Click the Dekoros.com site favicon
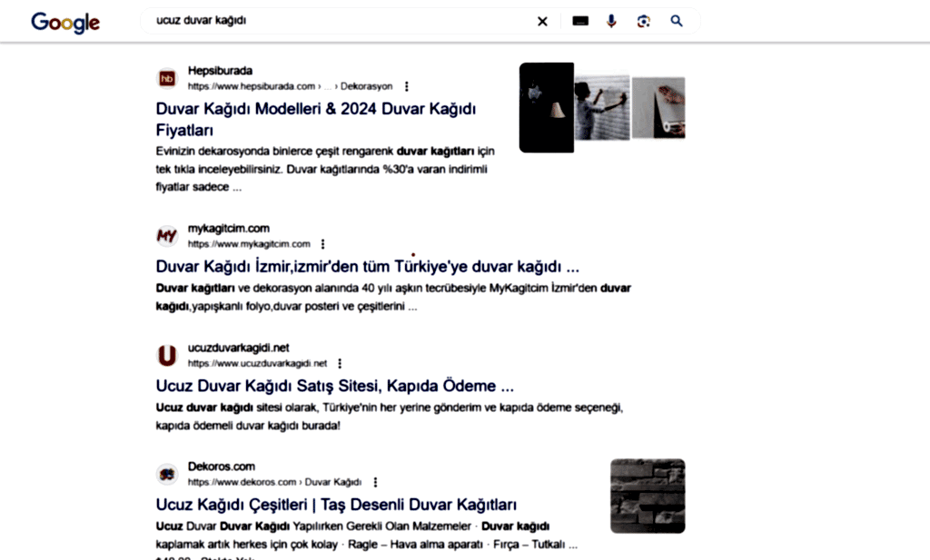The width and height of the screenshot is (930, 560). 167,475
